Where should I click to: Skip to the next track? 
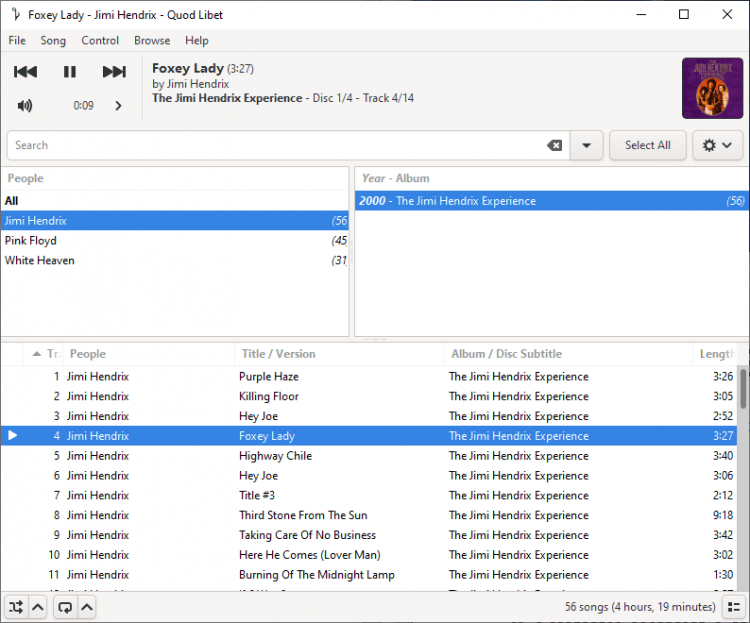click(x=114, y=72)
